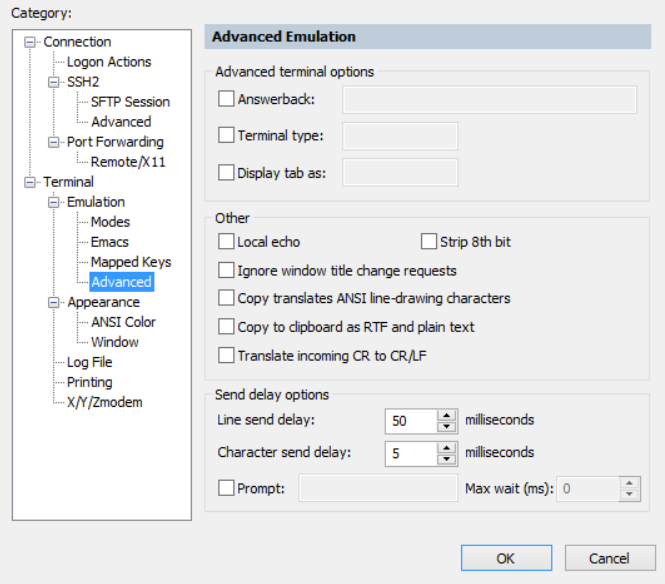Open Mapped Keys category
This screenshot has width=665, height=584.
pos(131,262)
